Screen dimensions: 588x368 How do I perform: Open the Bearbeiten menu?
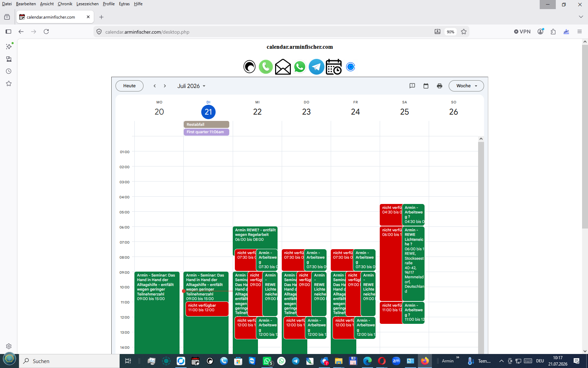(x=26, y=4)
